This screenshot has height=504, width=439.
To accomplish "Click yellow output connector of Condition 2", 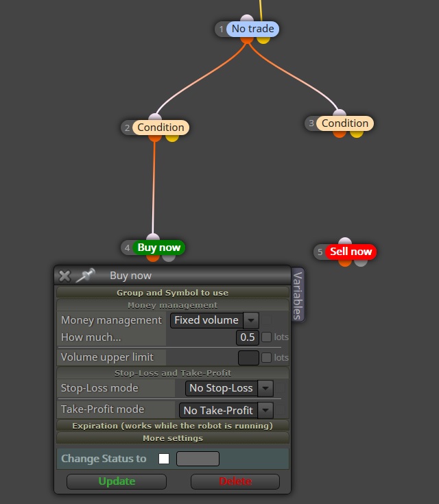I will point(171,139).
